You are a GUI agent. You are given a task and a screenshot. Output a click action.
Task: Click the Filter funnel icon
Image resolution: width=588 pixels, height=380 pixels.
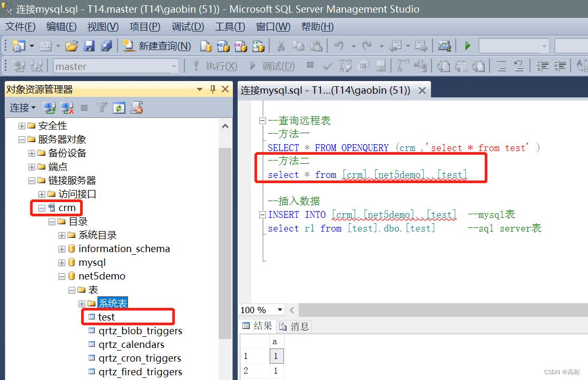(x=102, y=108)
